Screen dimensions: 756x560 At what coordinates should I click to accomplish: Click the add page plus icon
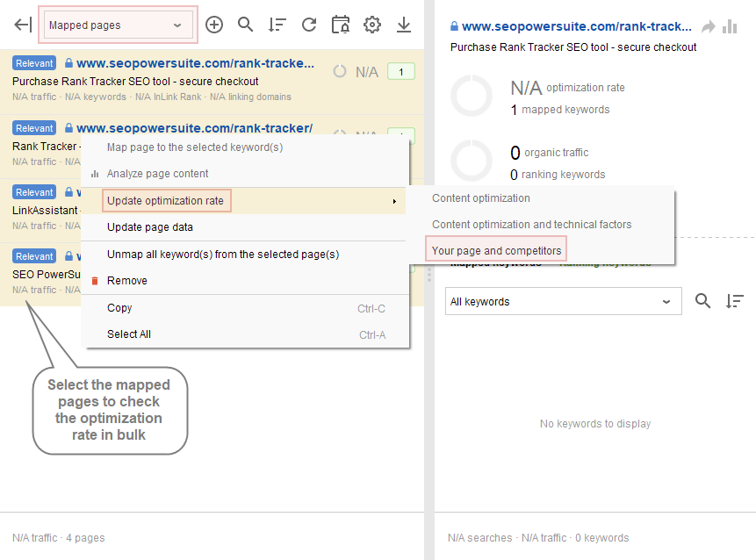[214, 25]
